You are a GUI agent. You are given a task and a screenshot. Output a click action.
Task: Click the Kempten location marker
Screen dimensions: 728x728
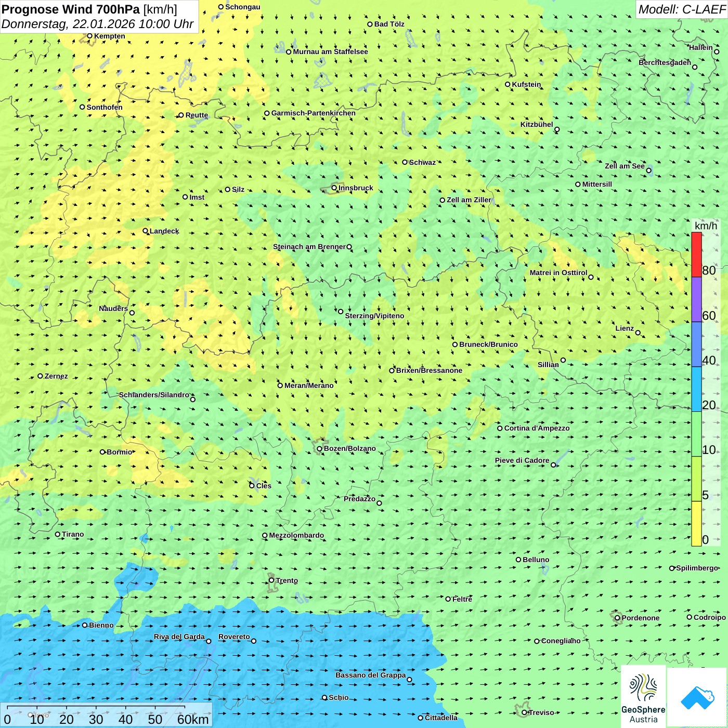click(89, 36)
